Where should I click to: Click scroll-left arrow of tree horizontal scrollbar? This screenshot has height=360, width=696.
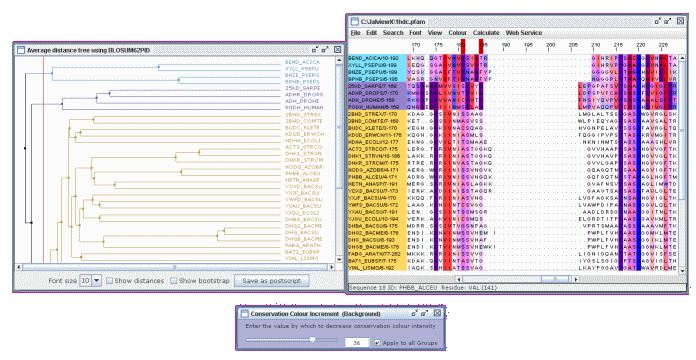click(19, 267)
